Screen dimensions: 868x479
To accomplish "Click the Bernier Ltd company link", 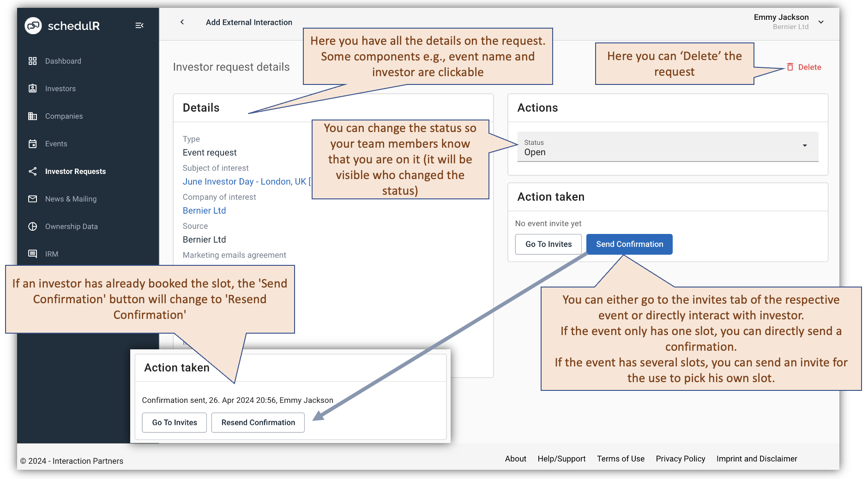I will [204, 210].
